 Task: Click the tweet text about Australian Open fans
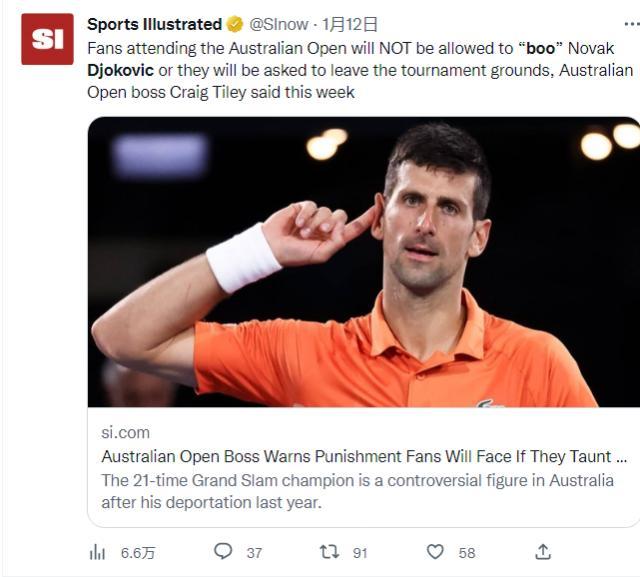pyautogui.click(x=360, y=70)
